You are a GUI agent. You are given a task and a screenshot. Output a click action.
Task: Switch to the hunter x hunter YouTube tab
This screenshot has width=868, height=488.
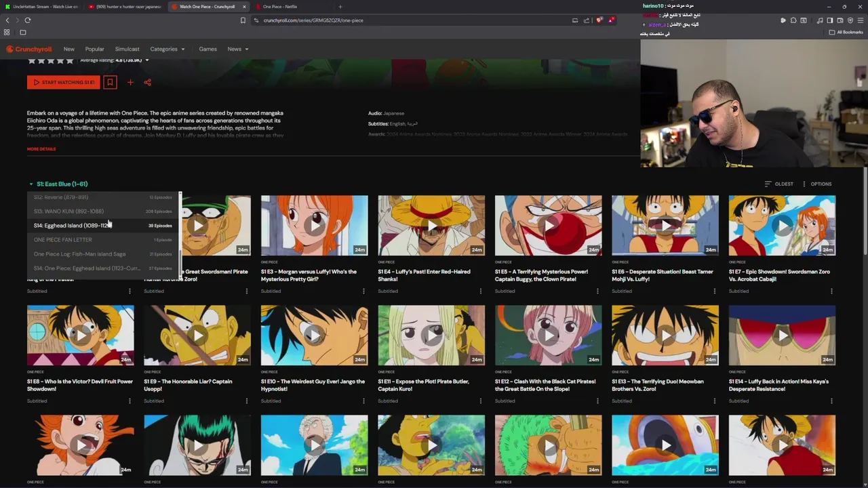(125, 7)
